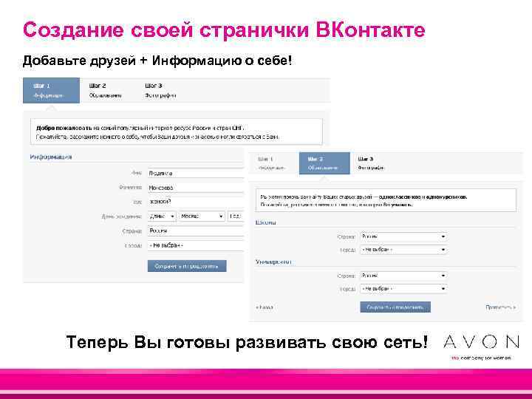Image resolution: width=532 pixels, height=399 pixels.
Task: Expand the Школа section's Город dropdown
Action: (403, 250)
